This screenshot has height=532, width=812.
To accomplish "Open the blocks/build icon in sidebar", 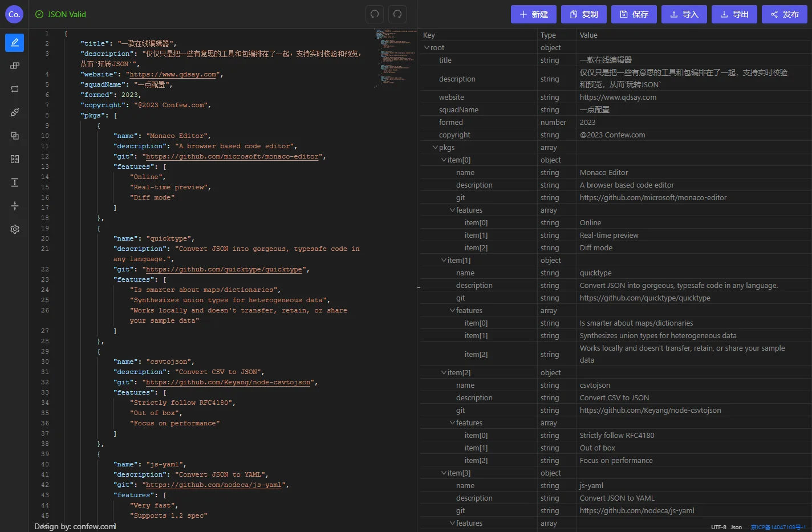I will pos(15,66).
